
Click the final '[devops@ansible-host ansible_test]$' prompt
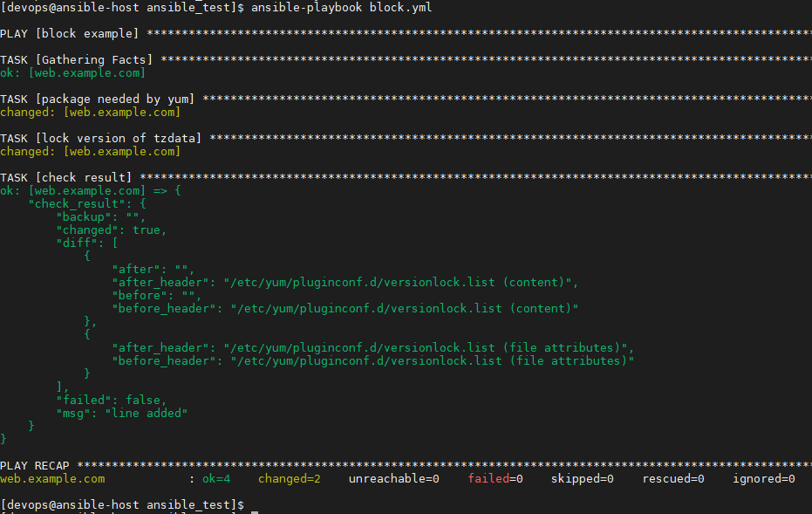click(122, 504)
